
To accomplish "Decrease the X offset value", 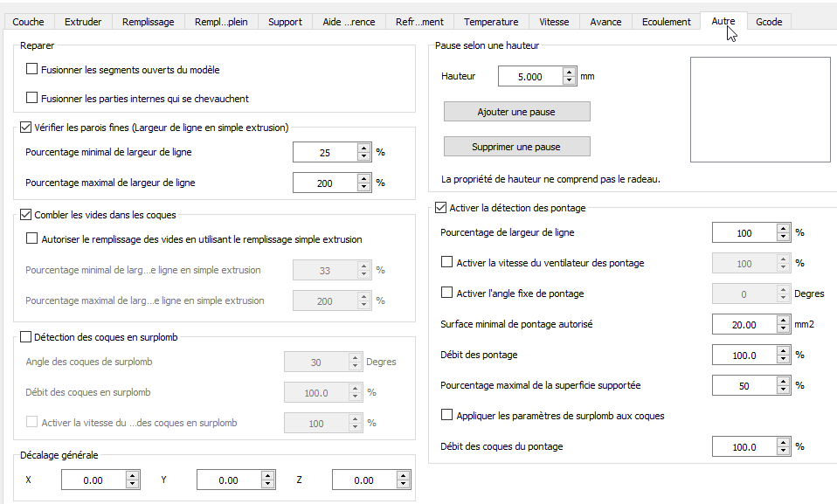I will pos(133,484).
